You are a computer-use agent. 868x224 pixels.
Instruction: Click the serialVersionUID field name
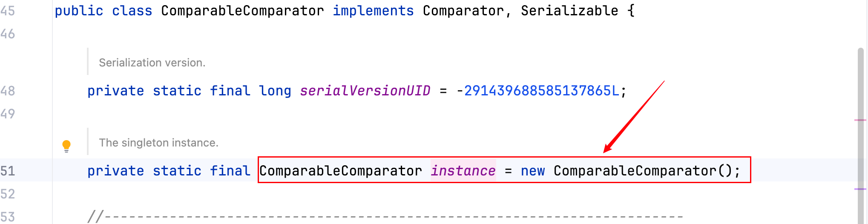point(365,91)
